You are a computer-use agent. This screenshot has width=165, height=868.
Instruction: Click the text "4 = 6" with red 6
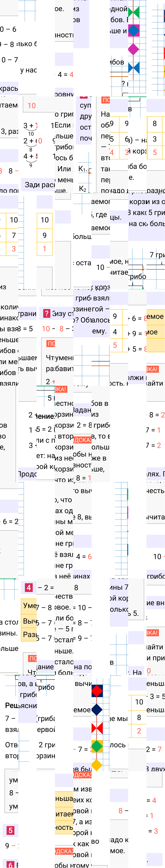[84, 557]
